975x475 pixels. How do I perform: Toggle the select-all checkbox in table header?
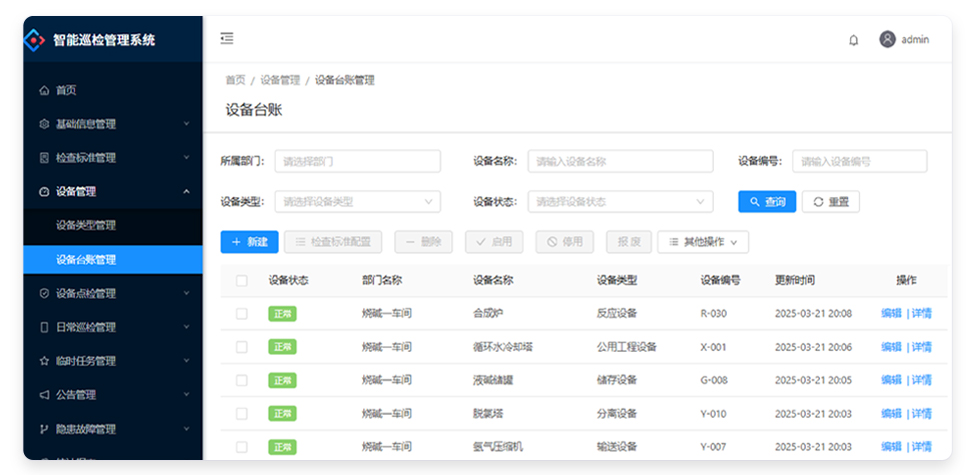point(242,281)
